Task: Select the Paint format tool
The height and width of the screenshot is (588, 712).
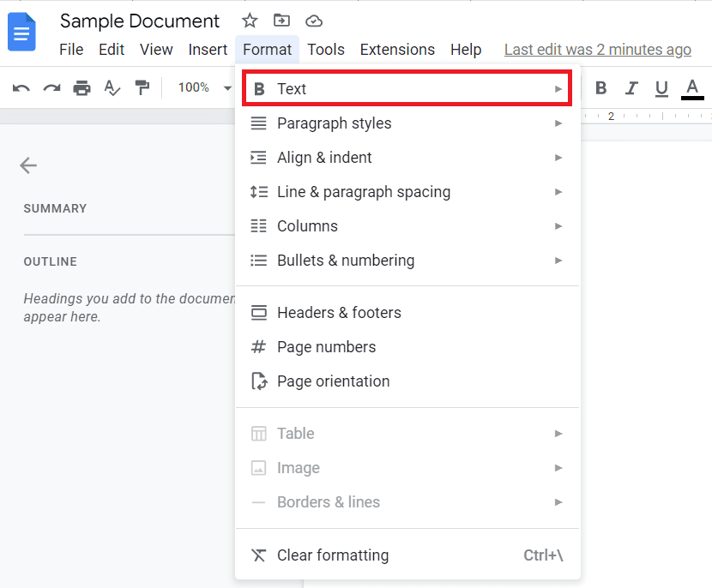Action: tap(142, 87)
